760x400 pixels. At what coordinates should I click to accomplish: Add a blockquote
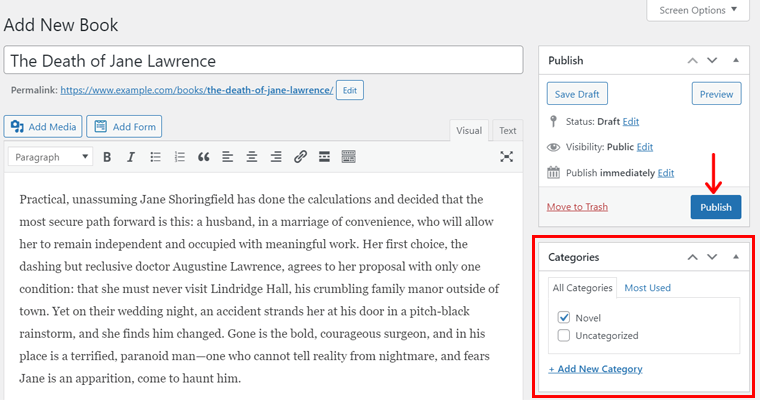pos(204,157)
